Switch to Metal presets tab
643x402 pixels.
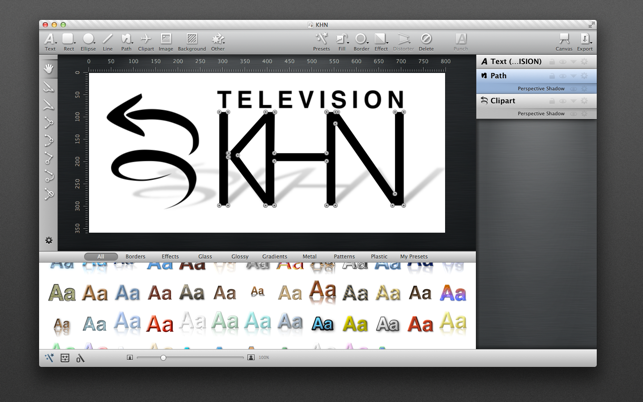(x=310, y=256)
